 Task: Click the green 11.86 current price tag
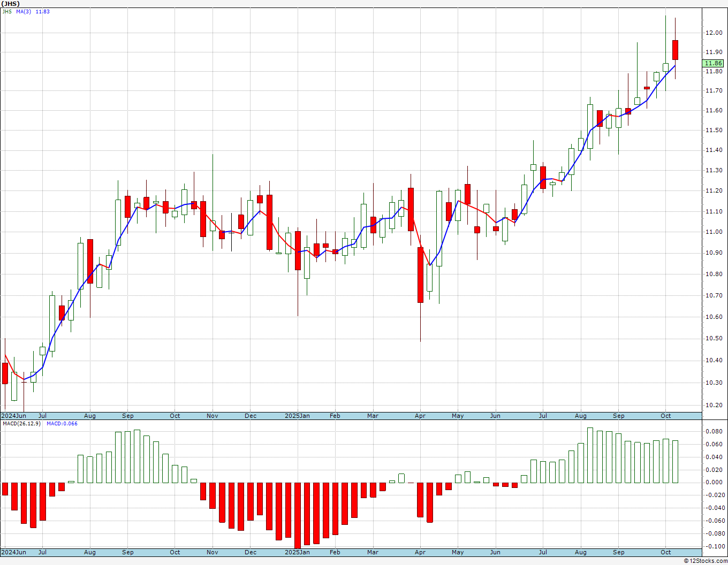[713, 63]
